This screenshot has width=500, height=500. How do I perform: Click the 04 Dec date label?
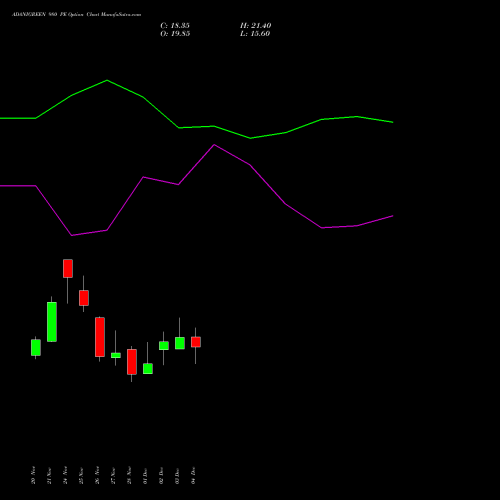click(193, 475)
